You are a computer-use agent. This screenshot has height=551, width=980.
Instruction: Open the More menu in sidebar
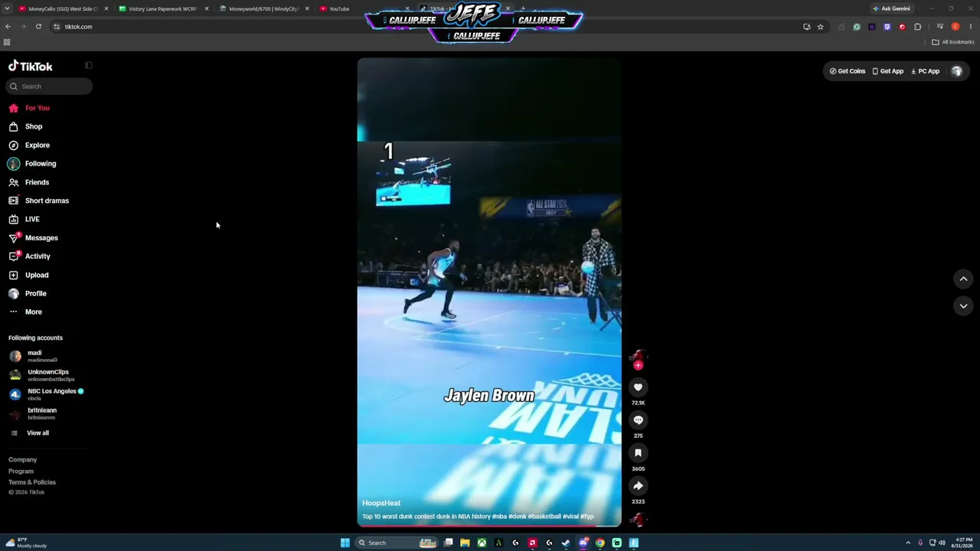26,312
